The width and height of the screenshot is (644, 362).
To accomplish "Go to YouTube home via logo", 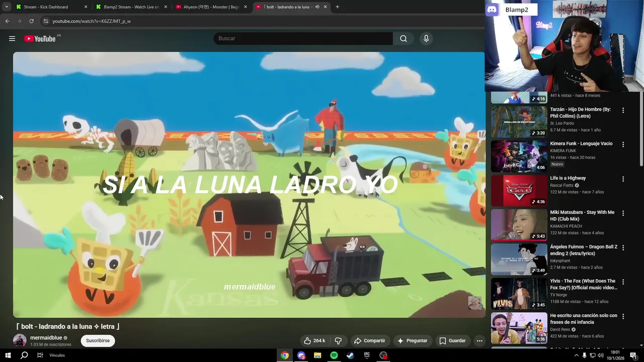I will 40,39.
